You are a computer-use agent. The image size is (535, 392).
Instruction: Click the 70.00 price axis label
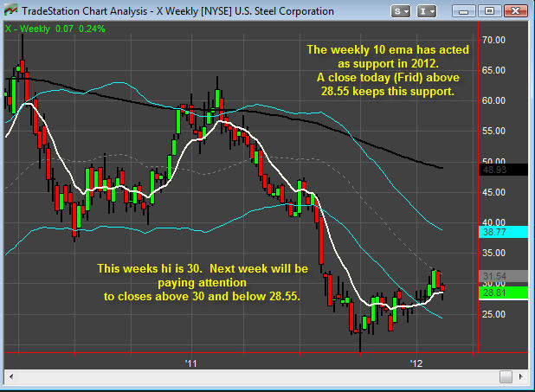(x=493, y=40)
